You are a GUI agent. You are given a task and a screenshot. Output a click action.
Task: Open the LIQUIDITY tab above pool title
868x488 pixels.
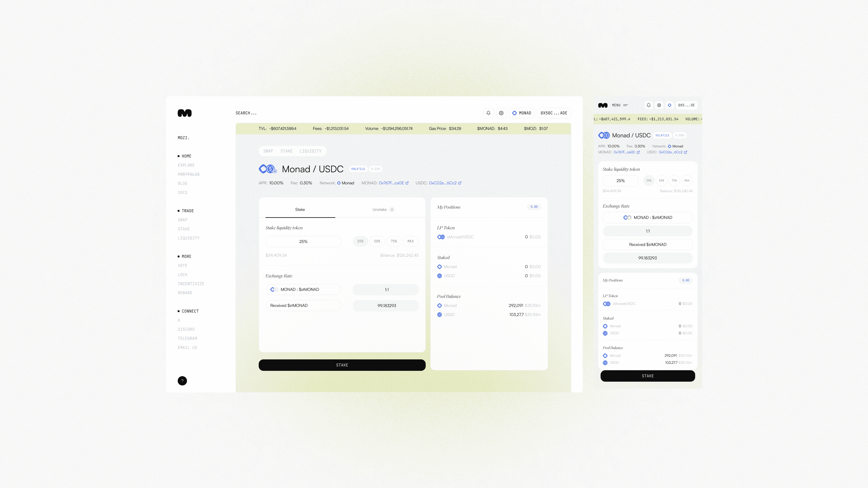(x=310, y=151)
